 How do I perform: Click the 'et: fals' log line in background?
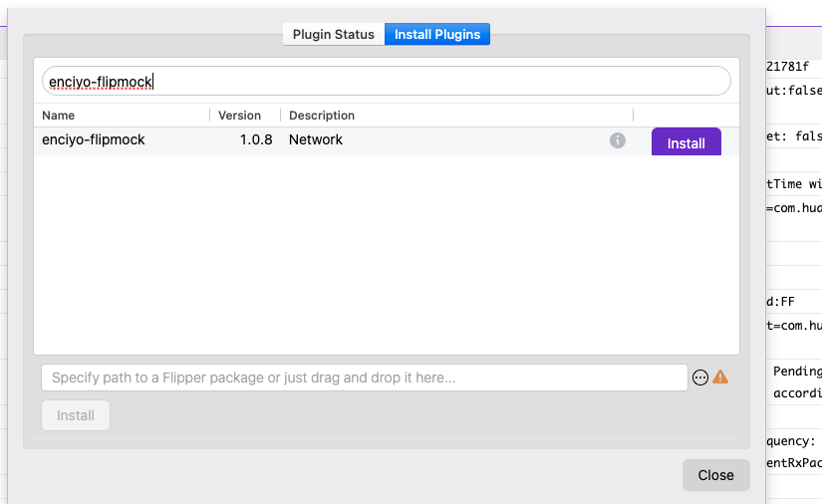794,136
